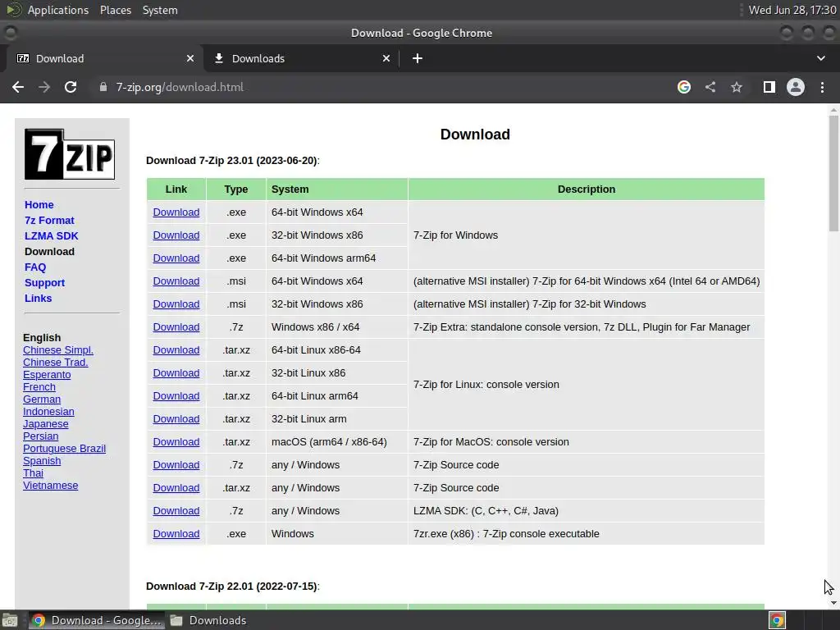840x630 pixels.
Task: Switch language to French
Action: [39, 387]
